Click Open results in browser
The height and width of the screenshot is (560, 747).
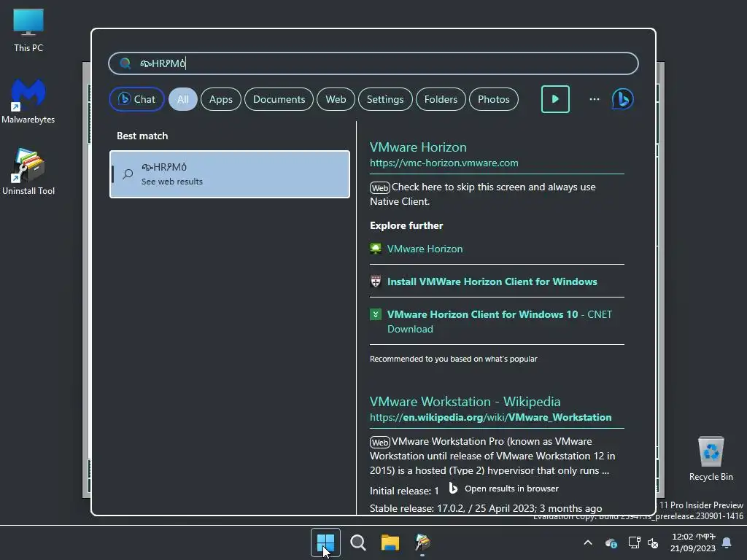(x=504, y=489)
